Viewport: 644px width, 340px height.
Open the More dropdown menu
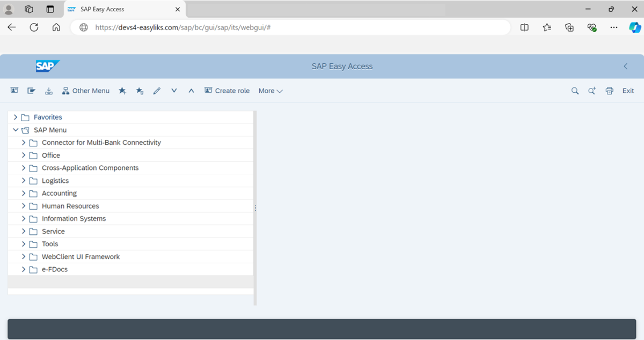[x=270, y=91]
